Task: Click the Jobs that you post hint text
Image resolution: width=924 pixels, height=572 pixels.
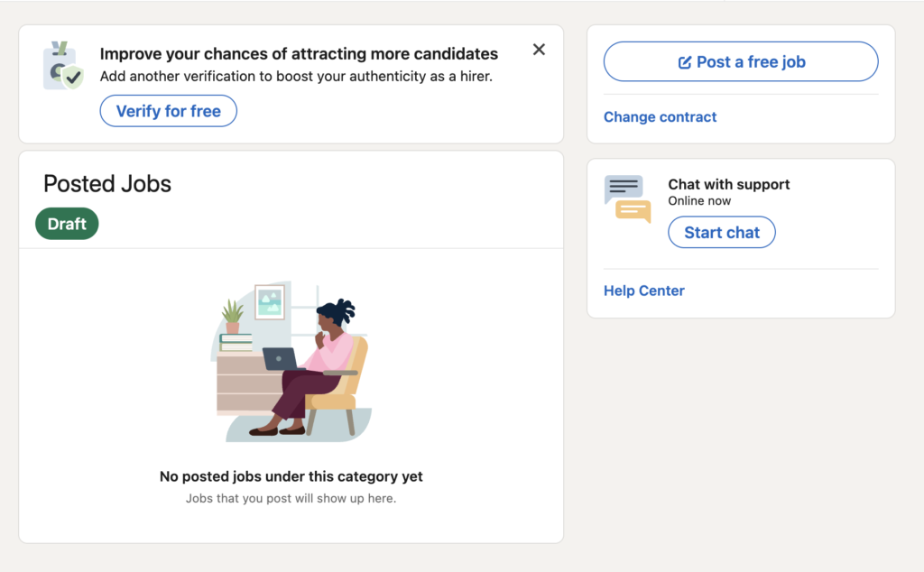Action: click(x=291, y=497)
